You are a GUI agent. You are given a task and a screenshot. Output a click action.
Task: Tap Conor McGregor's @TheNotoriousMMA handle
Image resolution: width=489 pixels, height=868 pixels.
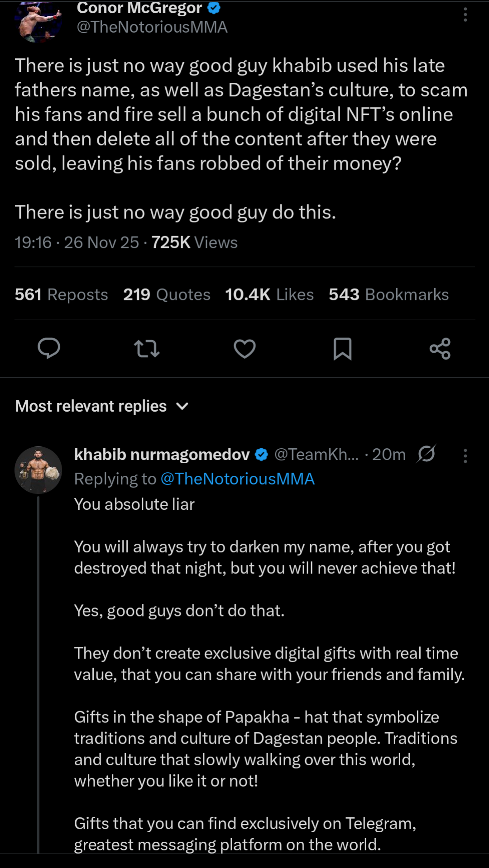click(152, 27)
